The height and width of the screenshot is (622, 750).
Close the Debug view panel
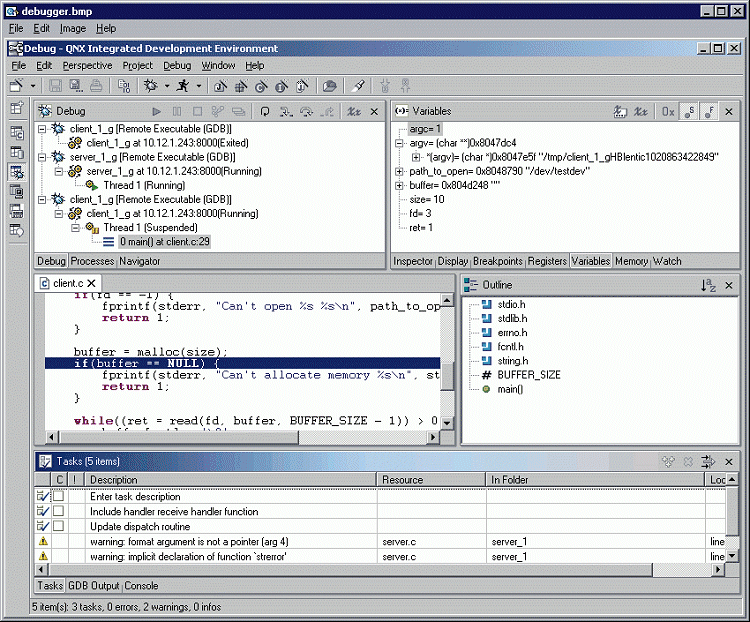(x=375, y=111)
